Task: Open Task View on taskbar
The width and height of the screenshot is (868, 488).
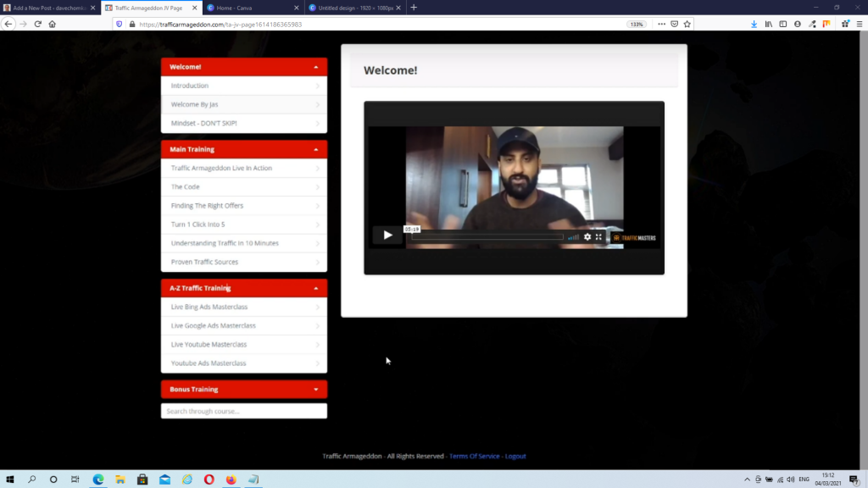Action: pos(75,480)
